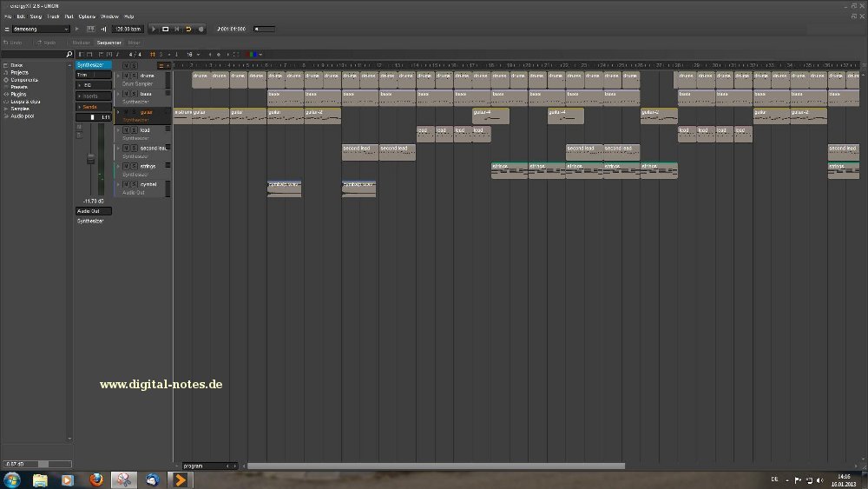Mute the strings track
Screen dimensions: 868x489
[x=125, y=166]
